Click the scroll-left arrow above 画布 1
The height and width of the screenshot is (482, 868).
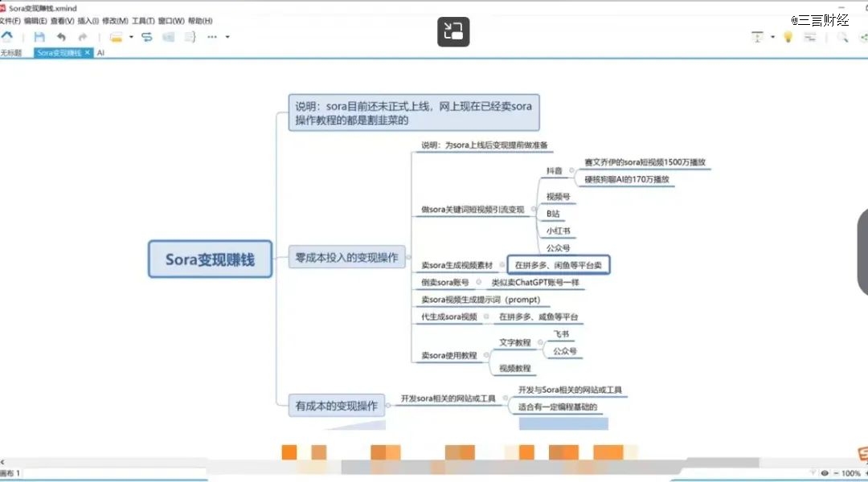coord(2,462)
